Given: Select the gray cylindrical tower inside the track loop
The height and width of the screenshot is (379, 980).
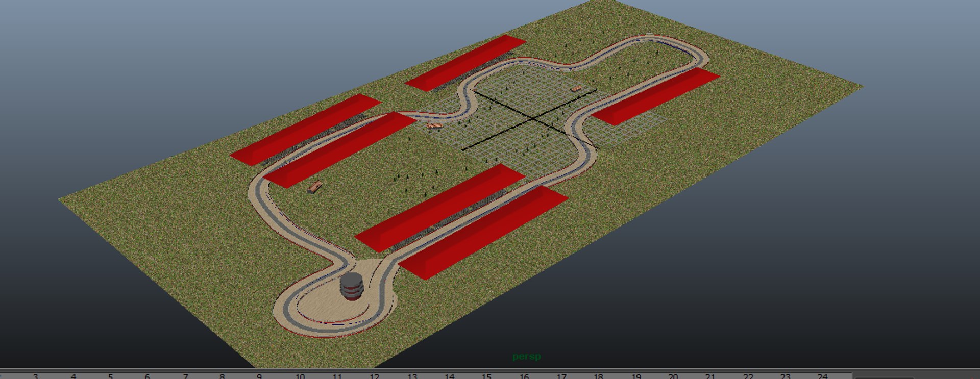Looking at the screenshot, I should (352, 286).
